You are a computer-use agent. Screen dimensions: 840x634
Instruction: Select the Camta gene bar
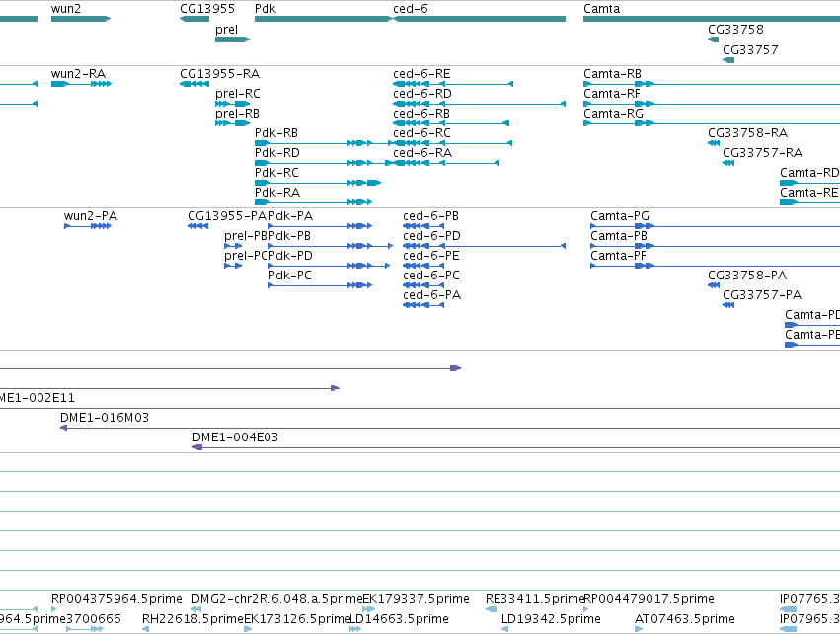coord(712,19)
